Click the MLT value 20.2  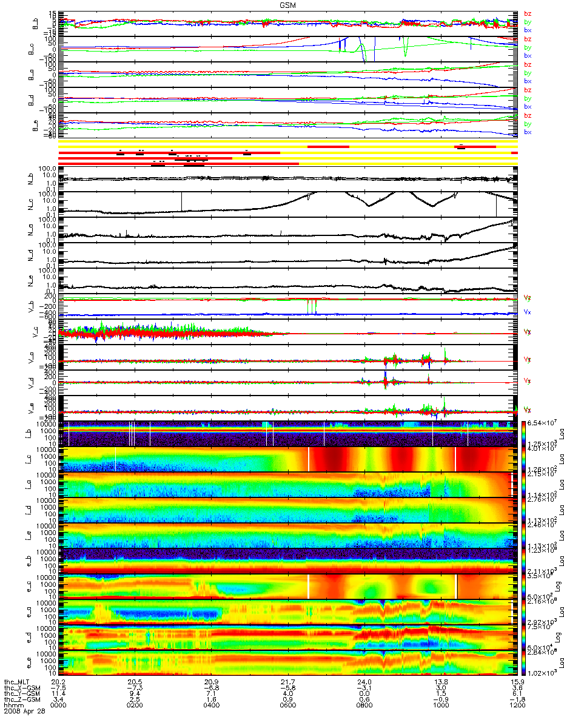click(x=58, y=682)
